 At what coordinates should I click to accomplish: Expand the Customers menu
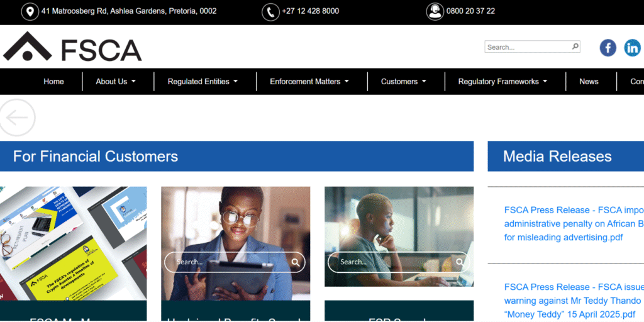click(403, 81)
